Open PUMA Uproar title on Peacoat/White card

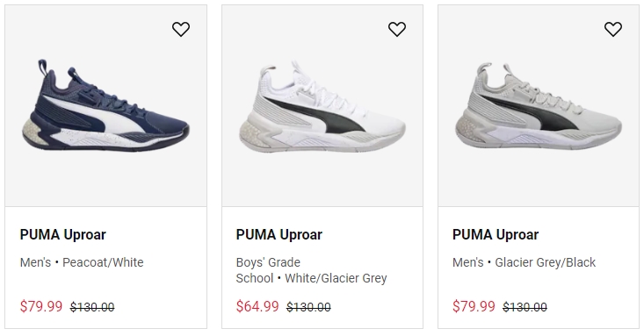(x=63, y=234)
